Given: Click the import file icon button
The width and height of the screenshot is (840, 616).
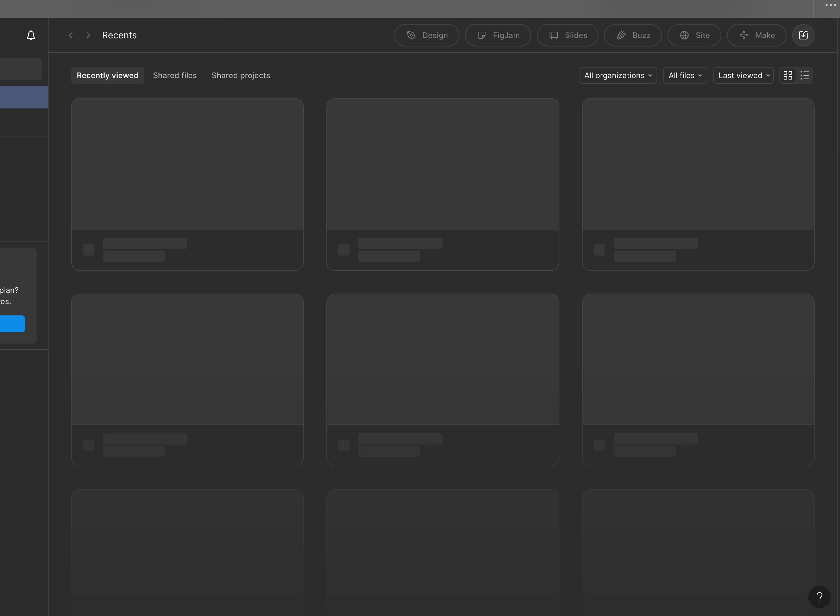Looking at the screenshot, I should [803, 36].
